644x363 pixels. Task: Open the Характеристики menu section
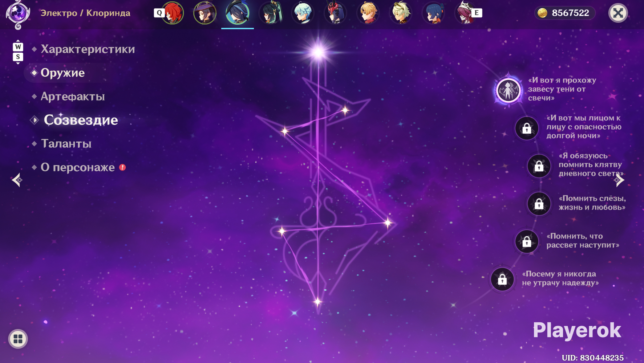88,49
